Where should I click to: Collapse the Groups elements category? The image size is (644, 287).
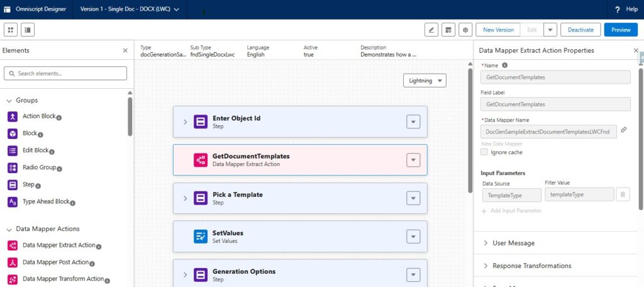(9, 101)
